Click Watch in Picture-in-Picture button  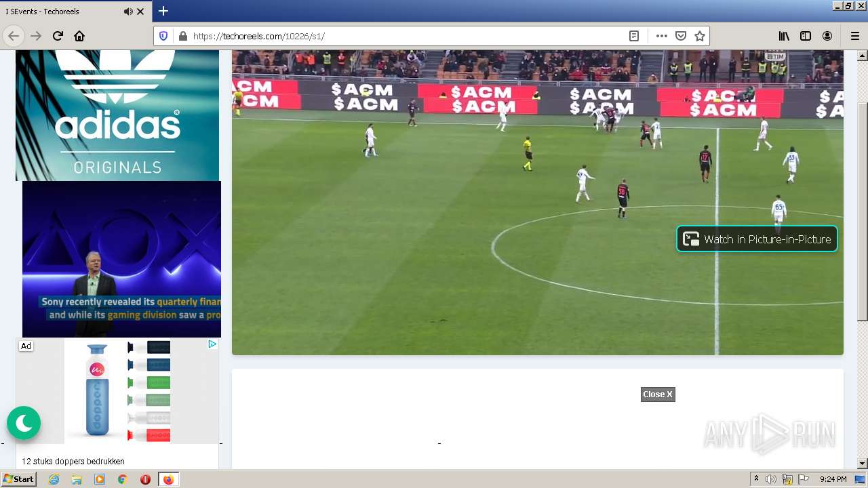point(757,239)
